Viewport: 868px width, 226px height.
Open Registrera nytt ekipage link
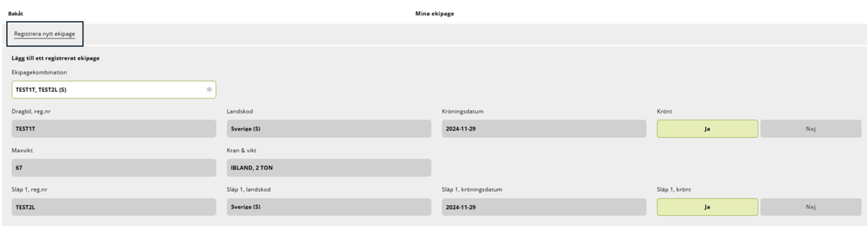(44, 34)
